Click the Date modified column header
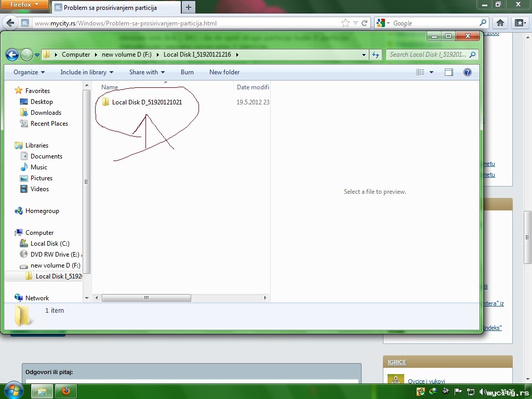 252,87
